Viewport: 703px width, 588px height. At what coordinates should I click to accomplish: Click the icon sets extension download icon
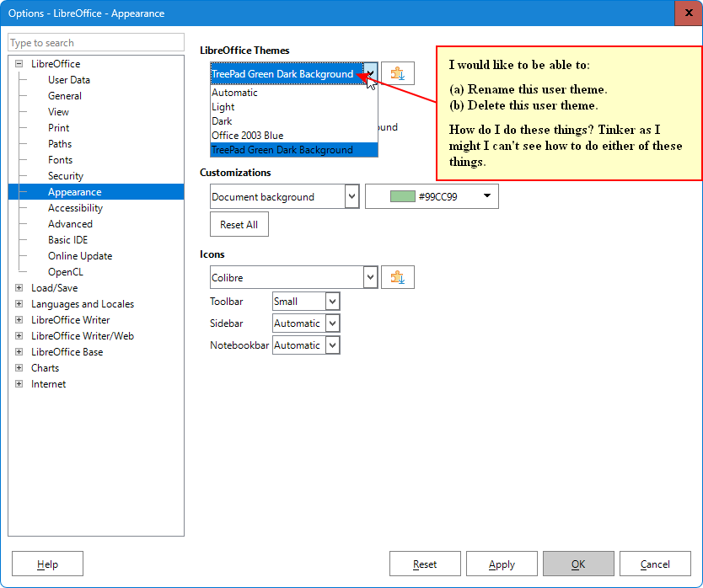click(x=398, y=277)
